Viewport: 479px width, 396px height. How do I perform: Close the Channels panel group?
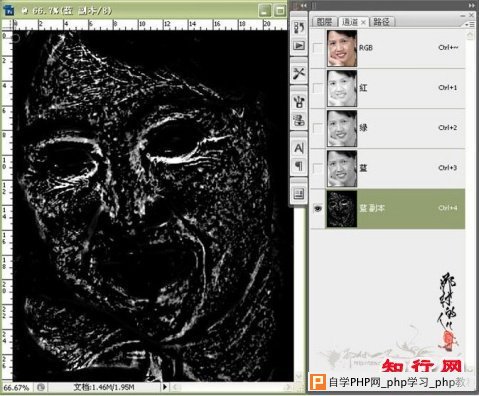(x=471, y=15)
